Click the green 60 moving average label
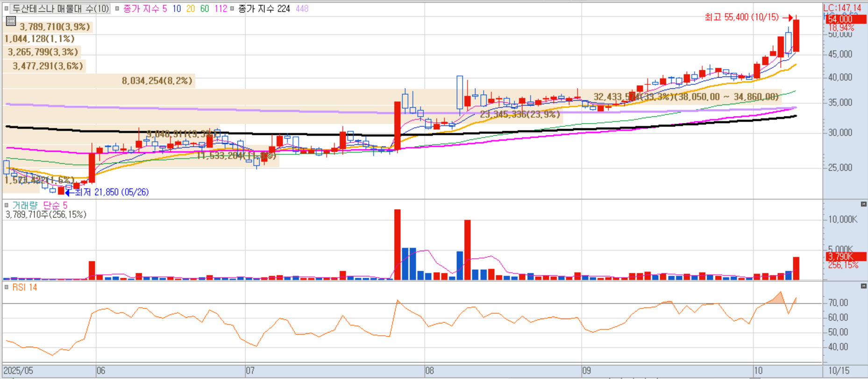 click(x=205, y=9)
